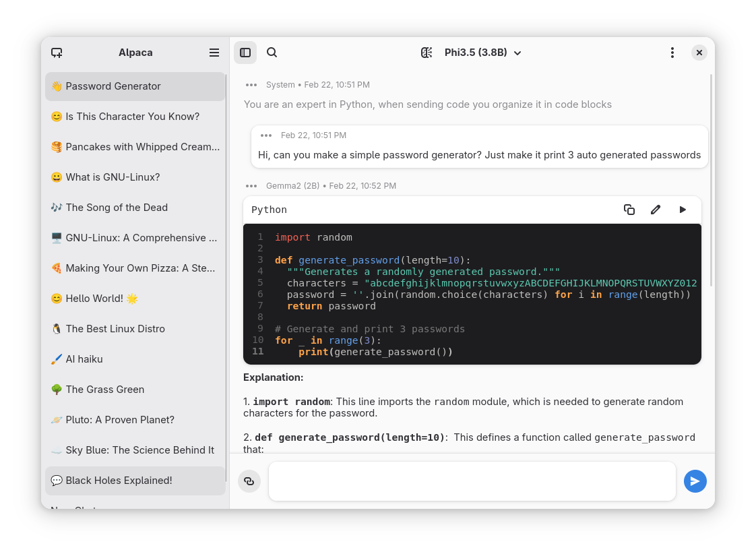The width and height of the screenshot is (756, 554).
Task: Open The Best Linux Distro chat
Action: [x=135, y=330]
